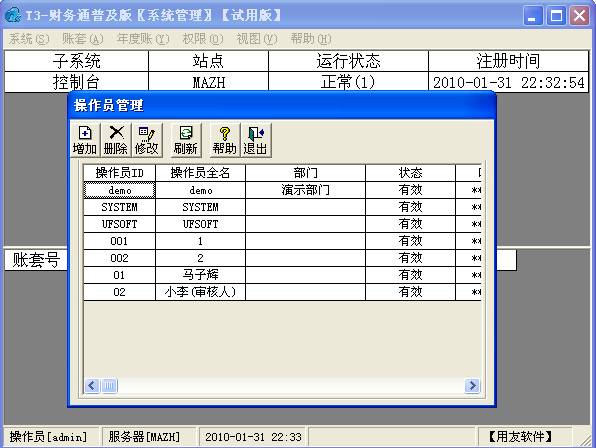Screen dimensions: 596x448
Task: Click the 正常(1) status cell in main window
Action: point(349,82)
